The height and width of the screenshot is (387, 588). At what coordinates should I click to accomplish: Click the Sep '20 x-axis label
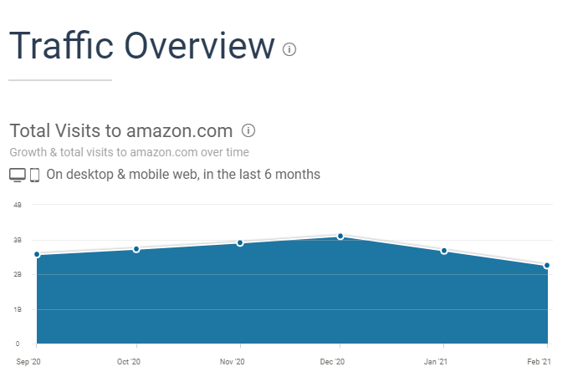(x=28, y=361)
